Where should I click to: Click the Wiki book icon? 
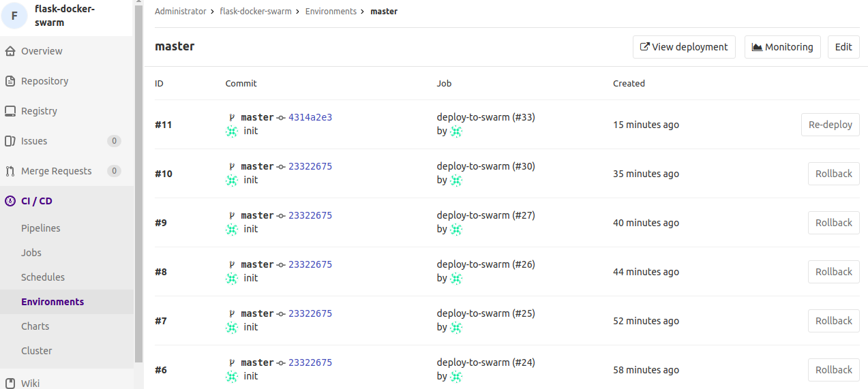[10, 383]
